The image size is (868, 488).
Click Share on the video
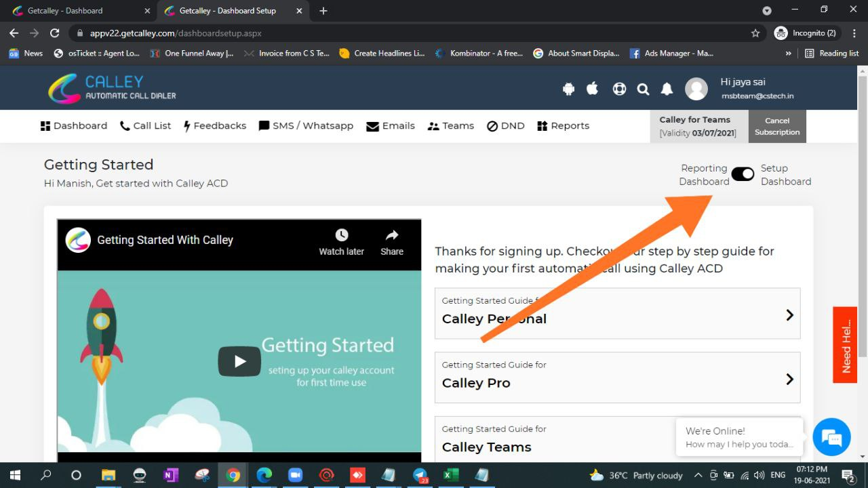click(x=392, y=242)
